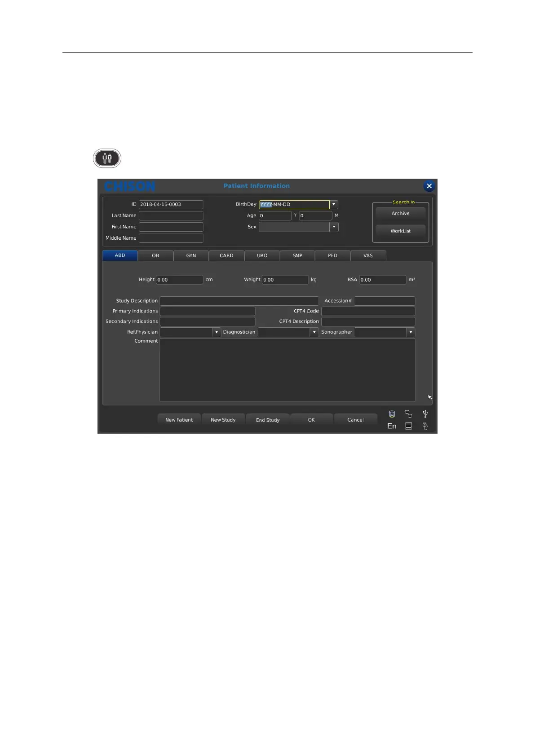Focus the Secondary Indications field
535x756 pixels.
point(208,321)
